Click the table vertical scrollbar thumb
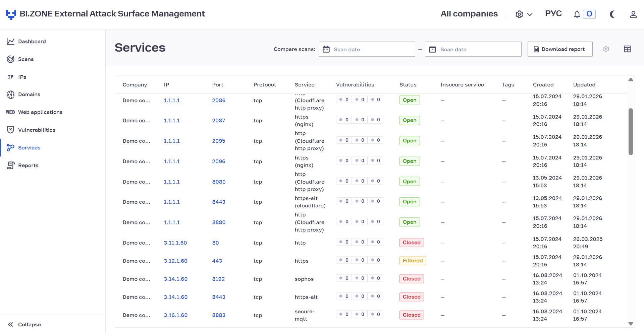 point(631,132)
